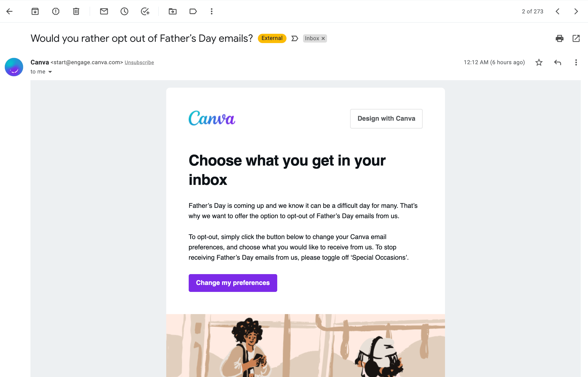The height and width of the screenshot is (377, 588).
Task: Open email in new window
Action: point(576,38)
